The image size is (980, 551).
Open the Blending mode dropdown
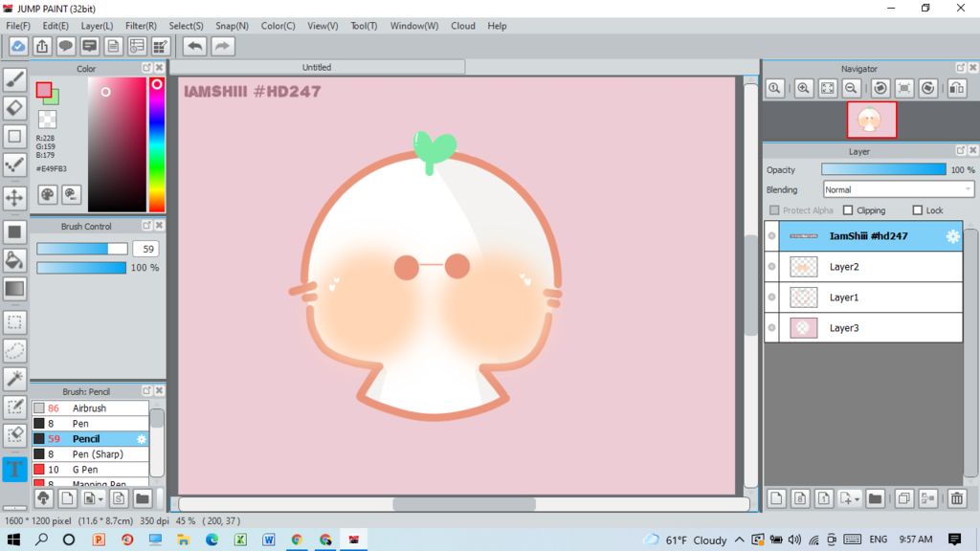coord(898,189)
